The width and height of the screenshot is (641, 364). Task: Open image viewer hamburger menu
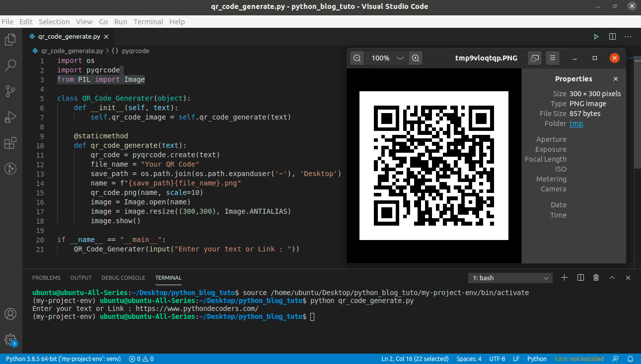pos(553,58)
